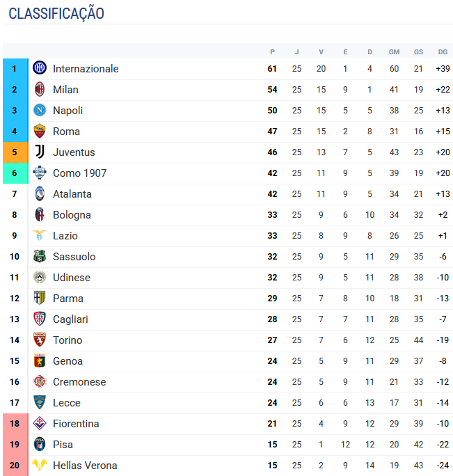Click the Roma club crest icon

40,131
